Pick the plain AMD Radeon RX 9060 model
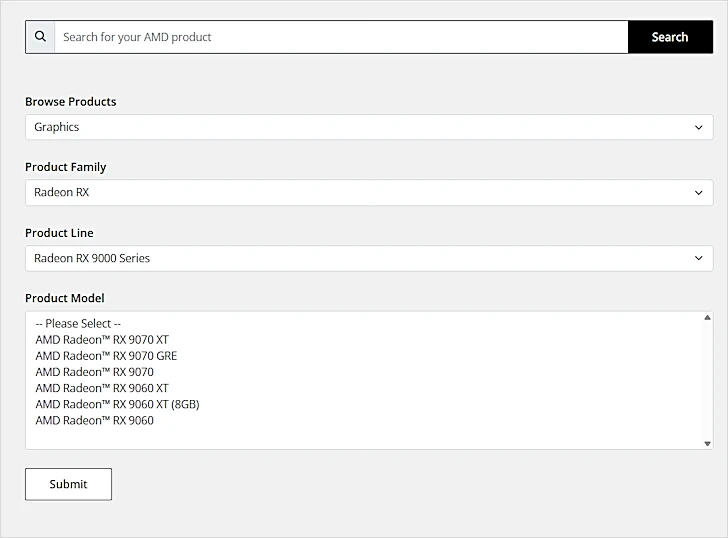This screenshot has height=538, width=728. pyautogui.click(x=95, y=421)
